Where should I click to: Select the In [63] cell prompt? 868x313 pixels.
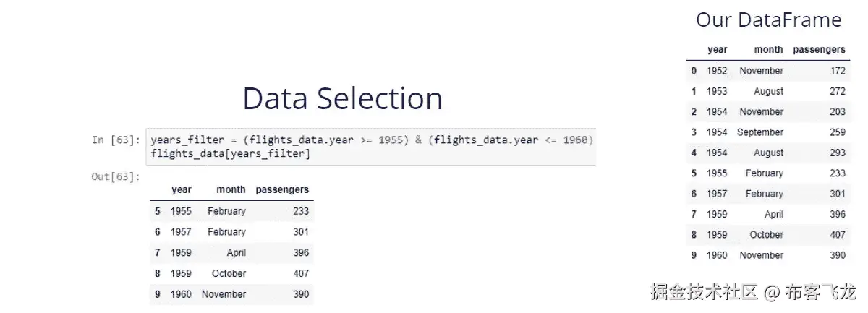tap(116, 140)
